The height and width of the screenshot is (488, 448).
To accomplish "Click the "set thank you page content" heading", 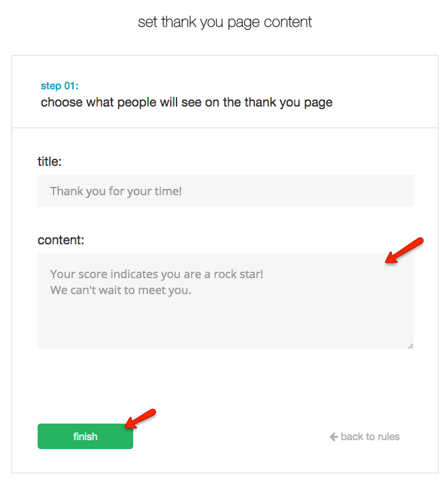I will 225,22.
